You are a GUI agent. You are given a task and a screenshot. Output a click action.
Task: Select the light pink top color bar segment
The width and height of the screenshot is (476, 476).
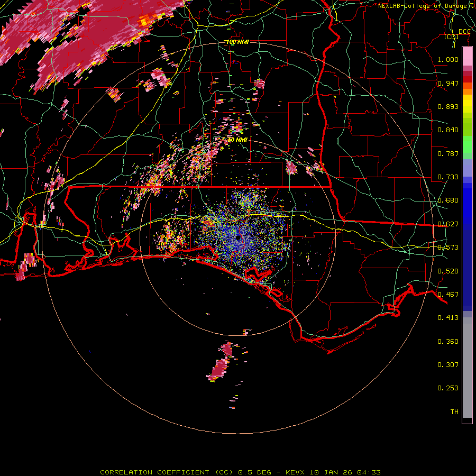tap(467, 56)
